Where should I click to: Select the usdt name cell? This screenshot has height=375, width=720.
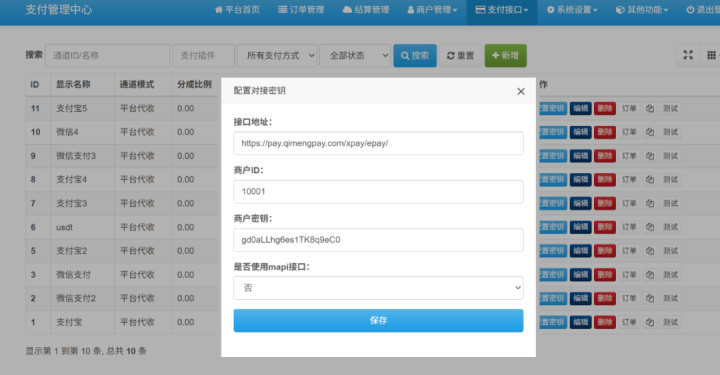(x=82, y=227)
